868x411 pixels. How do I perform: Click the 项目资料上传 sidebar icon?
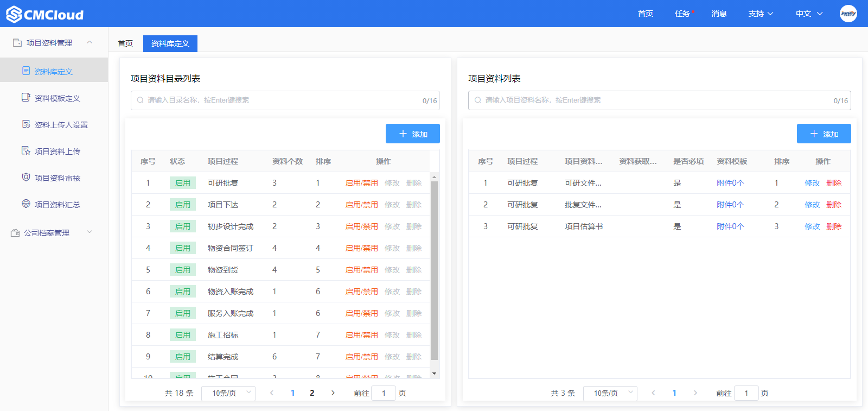tap(26, 150)
